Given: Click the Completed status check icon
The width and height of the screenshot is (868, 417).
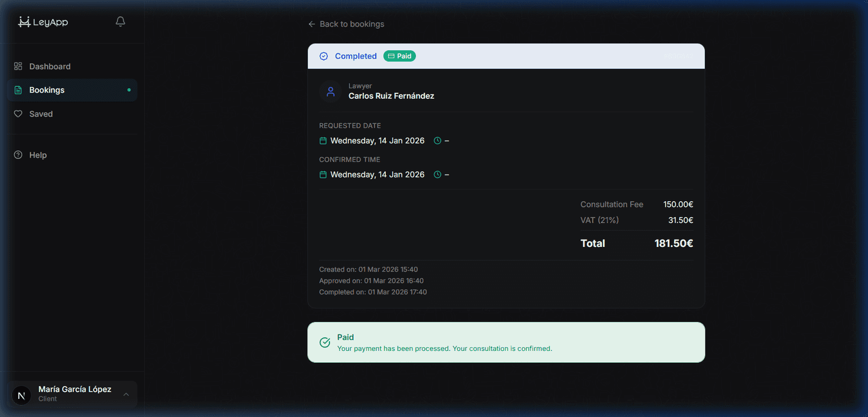Looking at the screenshot, I should tap(324, 56).
